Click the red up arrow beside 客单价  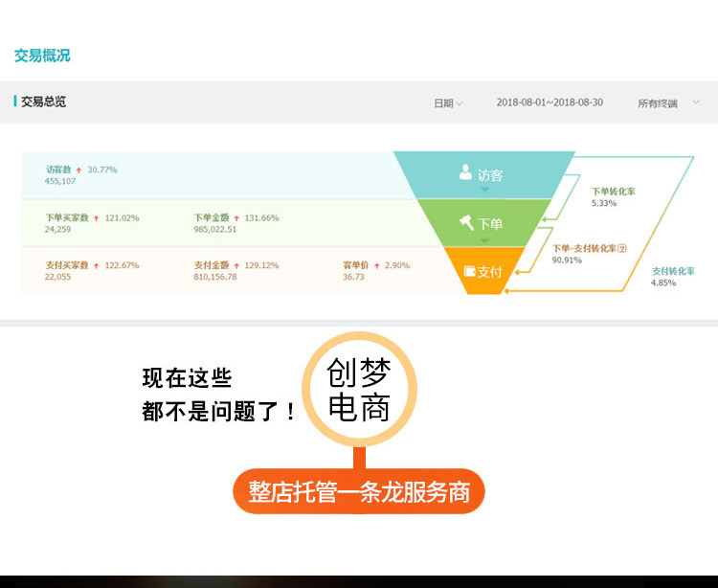point(377,265)
